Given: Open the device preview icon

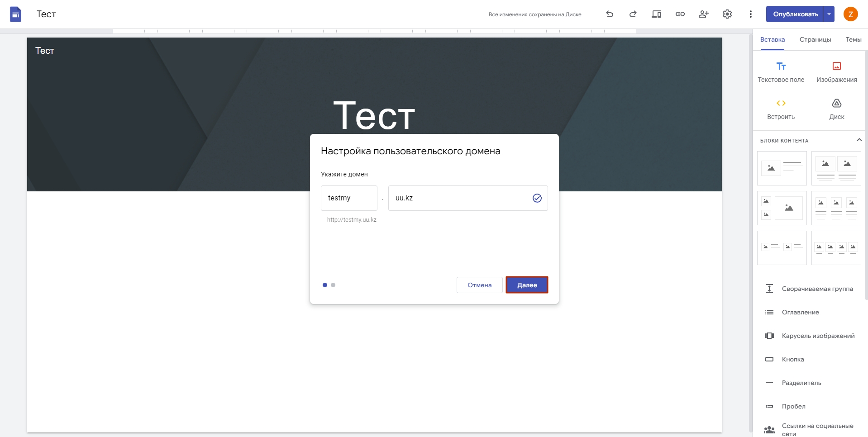Looking at the screenshot, I should point(656,14).
